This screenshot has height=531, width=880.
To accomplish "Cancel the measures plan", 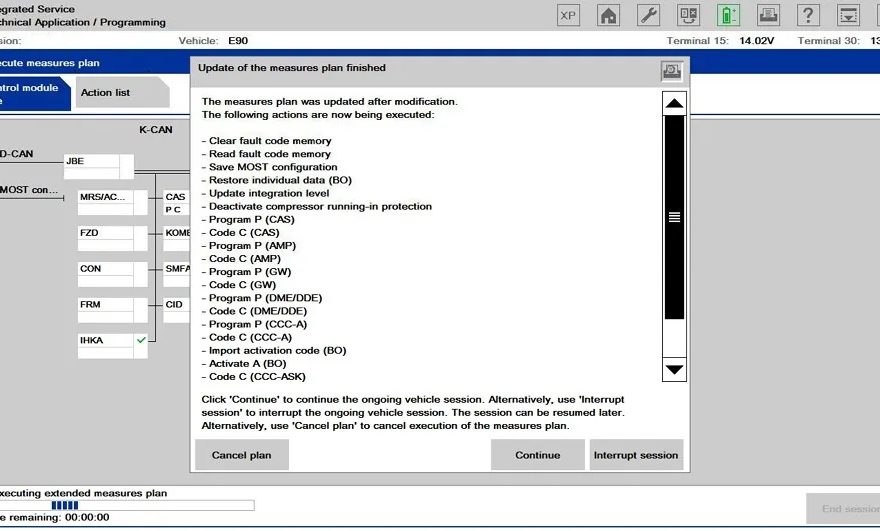I will point(241,455).
